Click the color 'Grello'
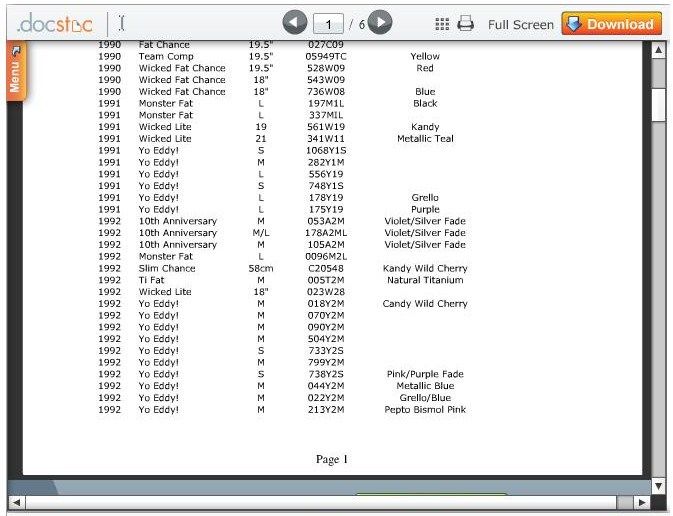The image size is (673, 516). point(425,197)
